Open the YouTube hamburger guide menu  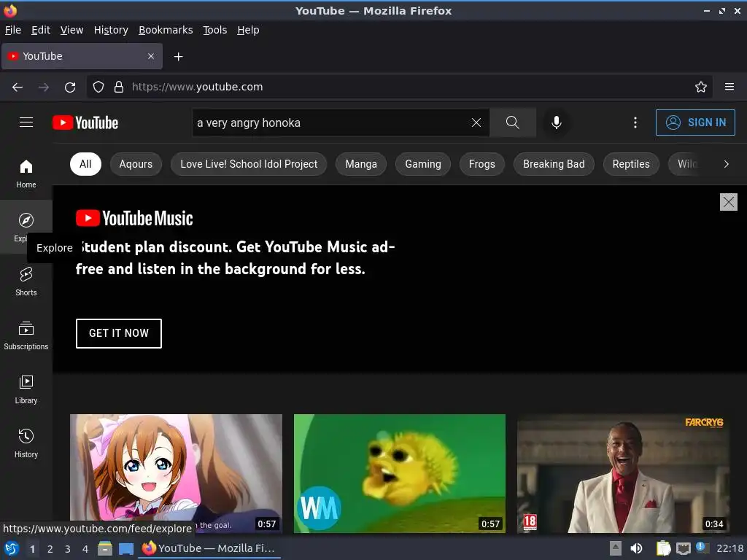click(x=26, y=122)
